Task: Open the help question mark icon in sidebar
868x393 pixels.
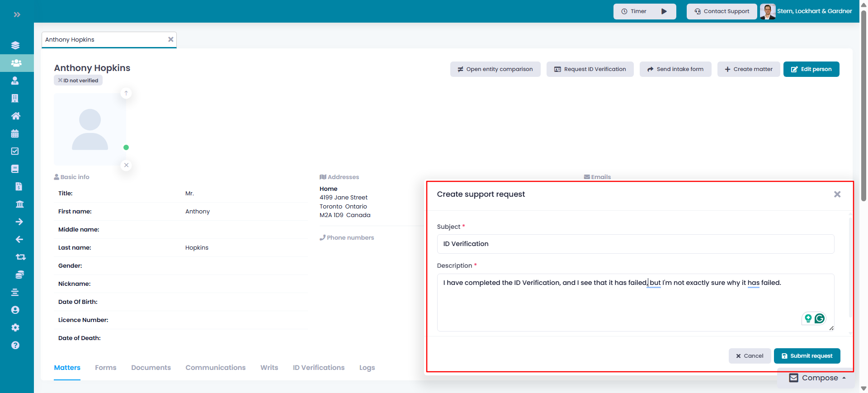Action: pyautogui.click(x=15, y=345)
